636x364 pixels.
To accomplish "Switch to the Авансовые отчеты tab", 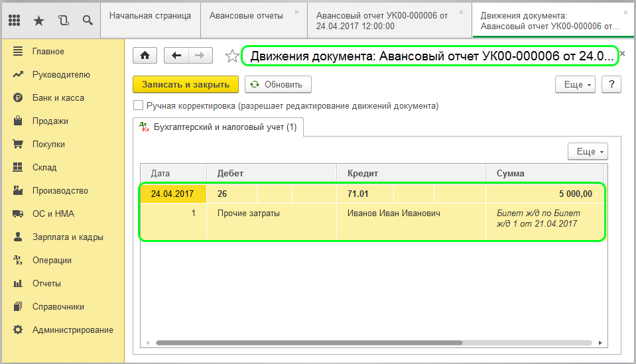I will pyautogui.click(x=245, y=15).
